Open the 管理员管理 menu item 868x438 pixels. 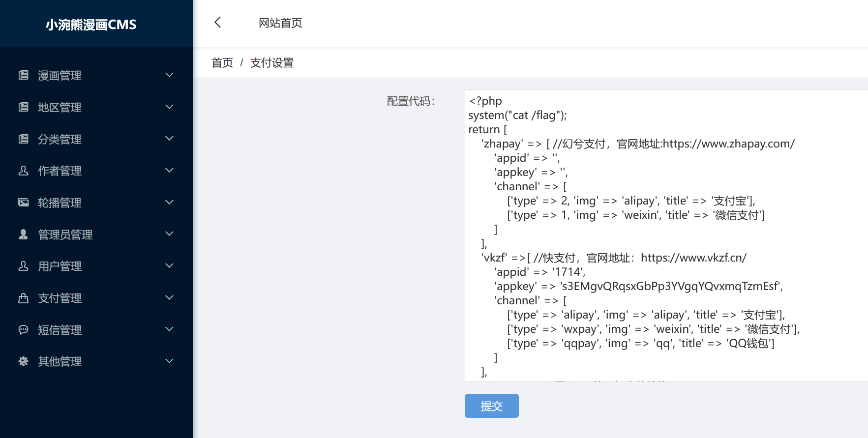pyautogui.click(x=96, y=234)
